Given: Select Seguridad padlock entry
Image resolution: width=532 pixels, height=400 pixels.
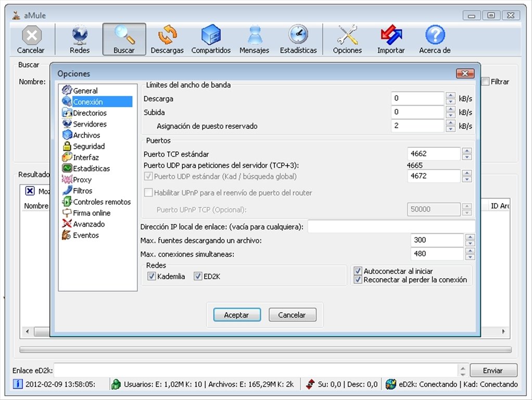Looking at the screenshot, I should 89,146.
